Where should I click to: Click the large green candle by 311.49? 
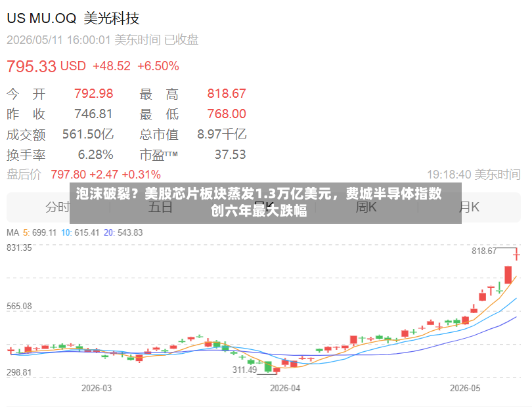tap(268, 367)
